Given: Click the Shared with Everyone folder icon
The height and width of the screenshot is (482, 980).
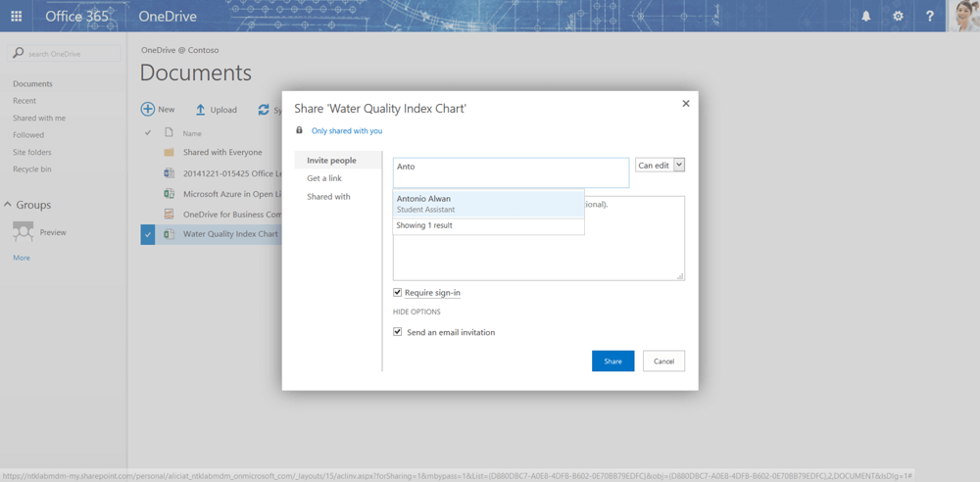Looking at the screenshot, I should pos(170,152).
